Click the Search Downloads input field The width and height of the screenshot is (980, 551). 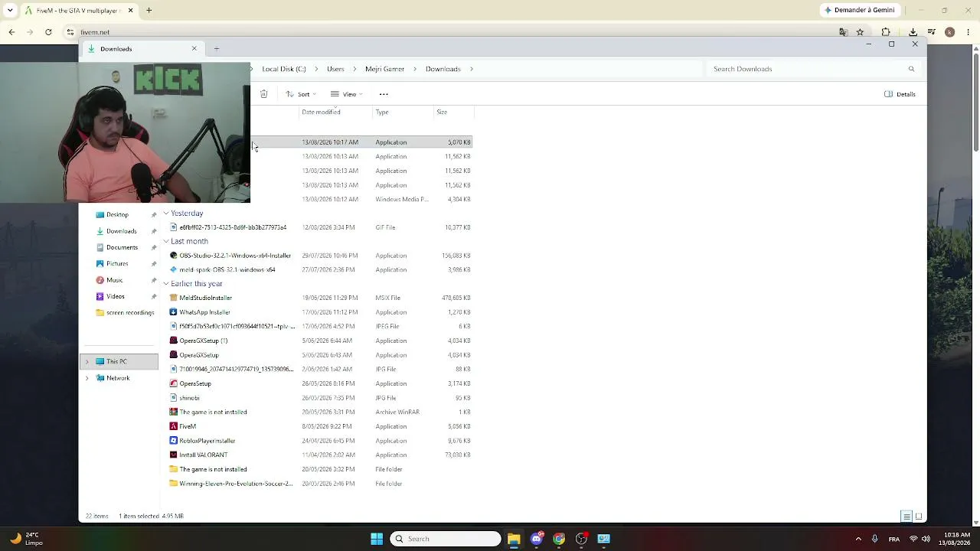point(812,69)
